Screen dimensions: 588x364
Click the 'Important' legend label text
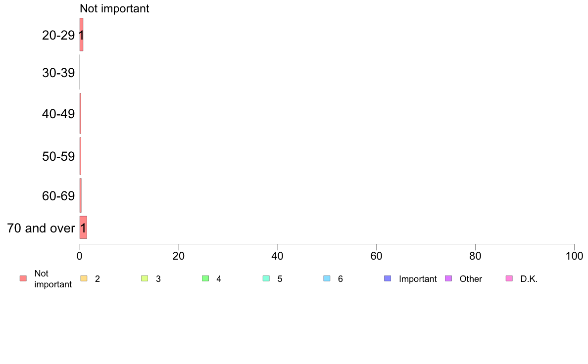click(418, 279)
